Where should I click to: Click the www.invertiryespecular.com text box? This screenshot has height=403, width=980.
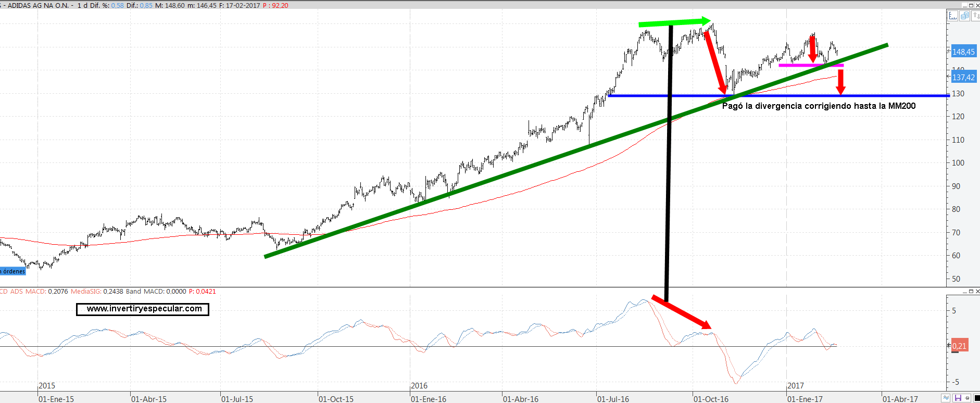coord(143,309)
